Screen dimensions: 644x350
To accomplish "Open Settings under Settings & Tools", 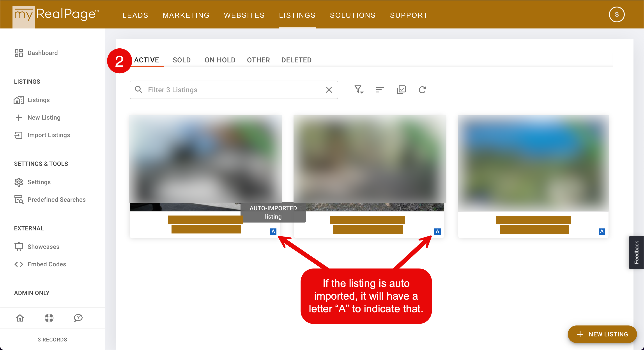I will tap(39, 182).
